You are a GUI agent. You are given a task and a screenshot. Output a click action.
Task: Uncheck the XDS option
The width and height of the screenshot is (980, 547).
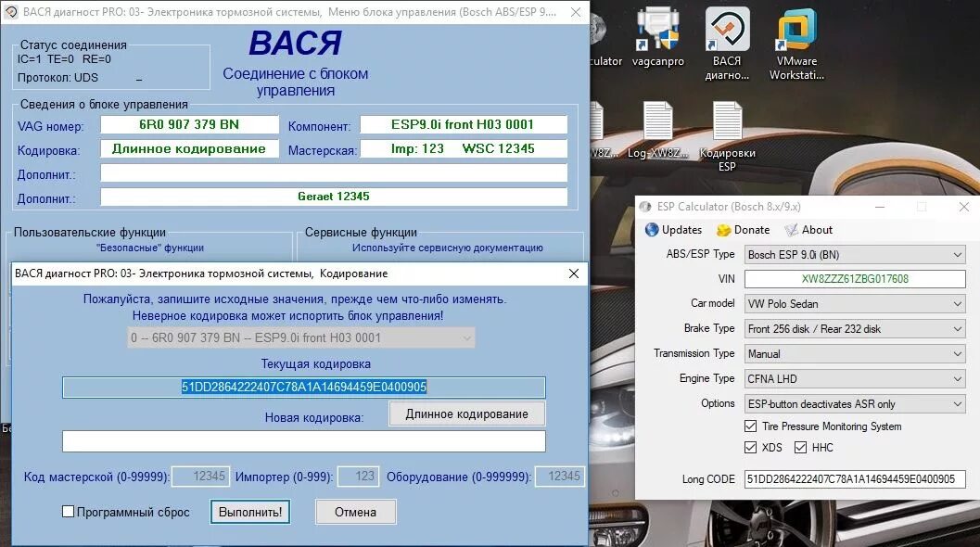[x=751, y=448]
